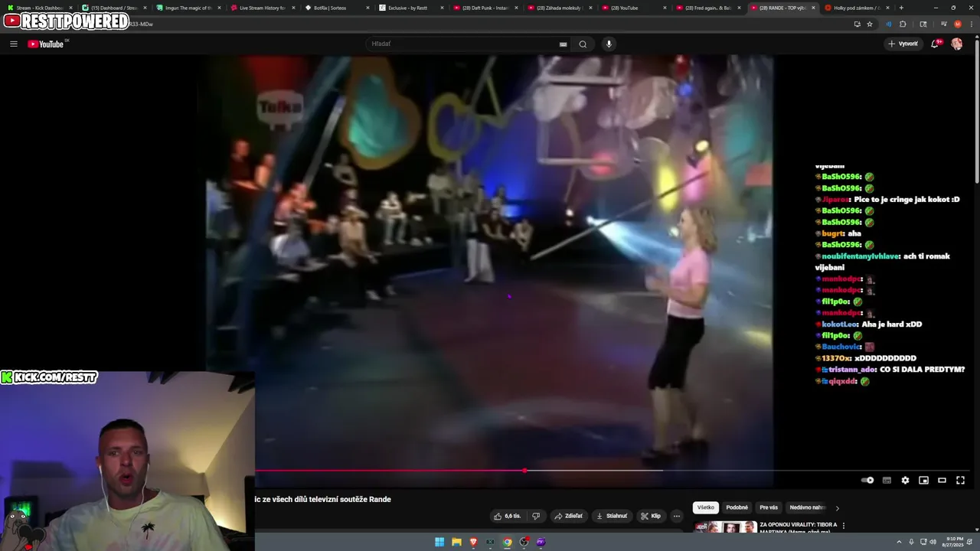Viewport: 980px width, 551px height.
Task: Switch to the Imgur browser tab
Action: point(188,8)
